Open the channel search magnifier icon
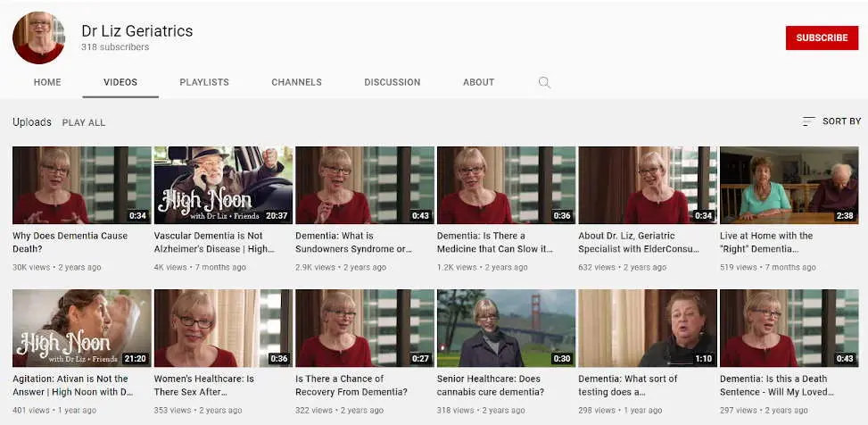Image resolution: width=868 pixels, height=425 pixels. click(544, 82)
